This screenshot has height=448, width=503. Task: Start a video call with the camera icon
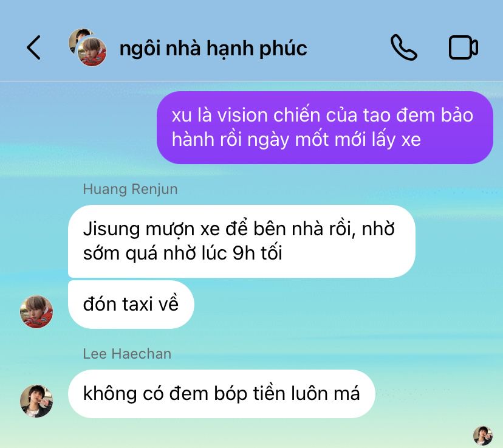(x=464, y=47)
